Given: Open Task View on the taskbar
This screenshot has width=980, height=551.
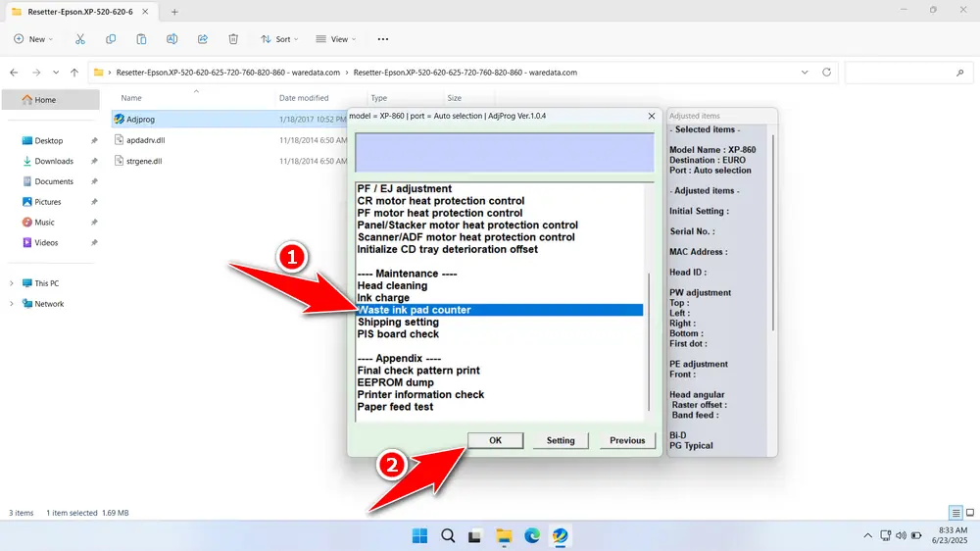Looking at the screenshot, I should coord(475,536).
